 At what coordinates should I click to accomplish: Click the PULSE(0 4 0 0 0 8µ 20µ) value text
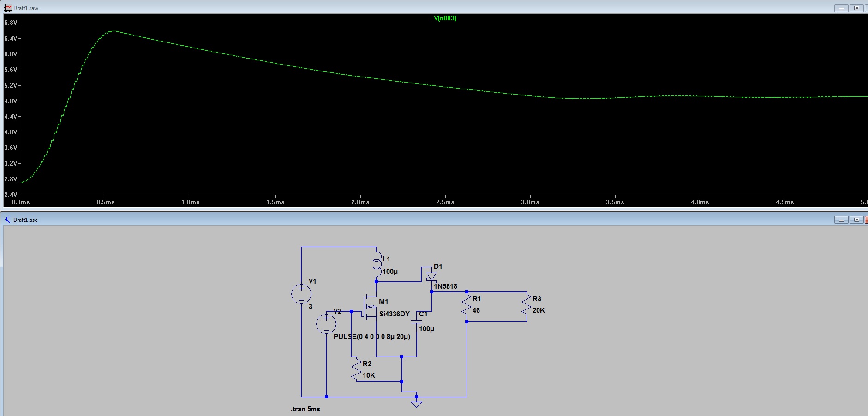pyautogui.click(x=372, y=337)
